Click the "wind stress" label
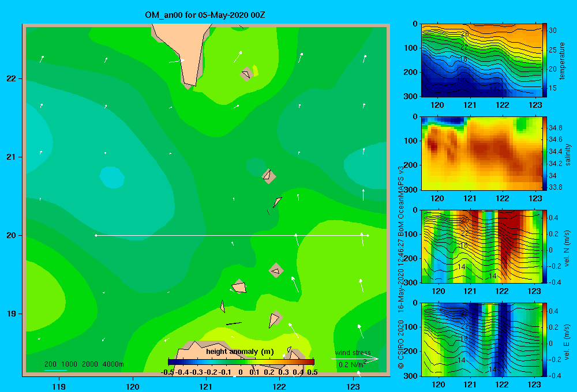Screen dimensions: 577x392 (x=353, y=353)
